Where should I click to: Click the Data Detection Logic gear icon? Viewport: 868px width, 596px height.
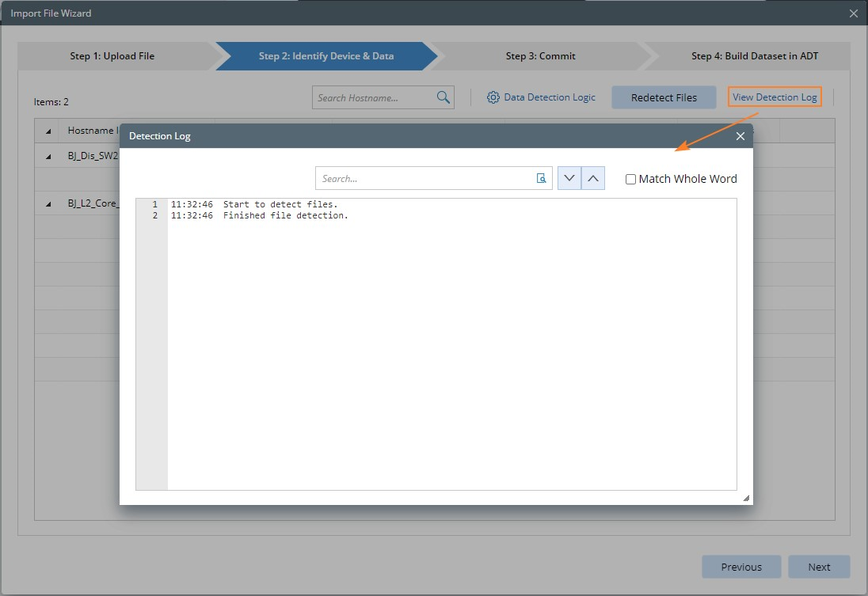click(x=493, y=97)
